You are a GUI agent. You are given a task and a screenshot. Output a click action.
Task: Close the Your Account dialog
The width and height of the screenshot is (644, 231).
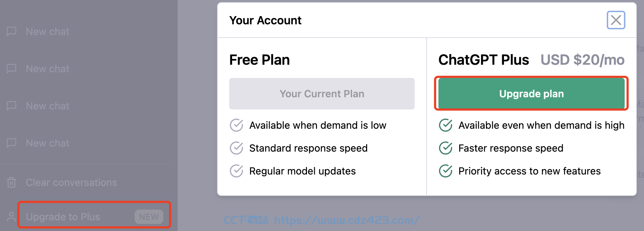pyautogui.click(x=616, y=20)
